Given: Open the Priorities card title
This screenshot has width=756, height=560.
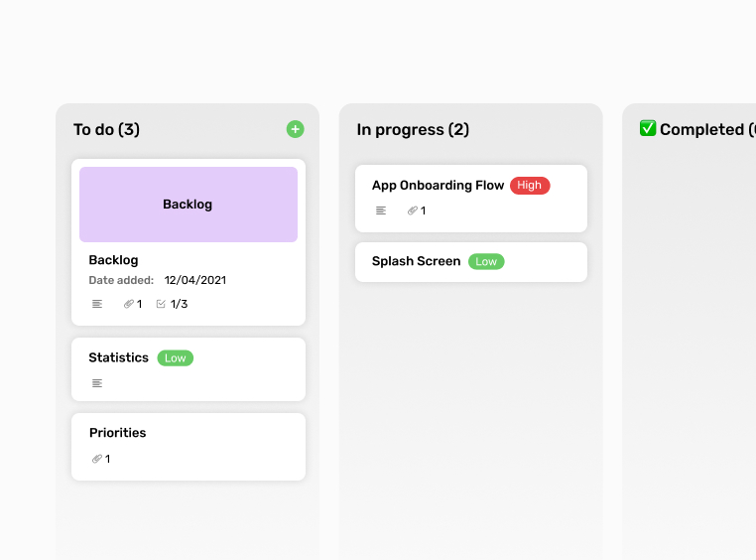Looking at the screenshot, I should (117, 433).
